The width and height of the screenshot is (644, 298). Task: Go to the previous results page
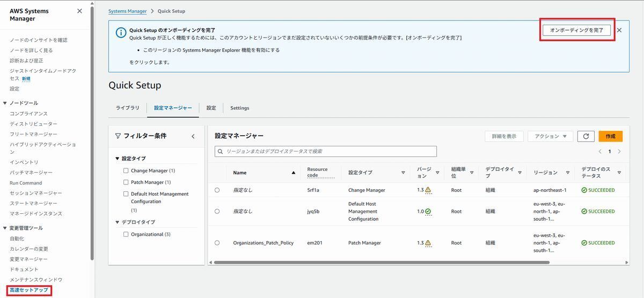600,152
